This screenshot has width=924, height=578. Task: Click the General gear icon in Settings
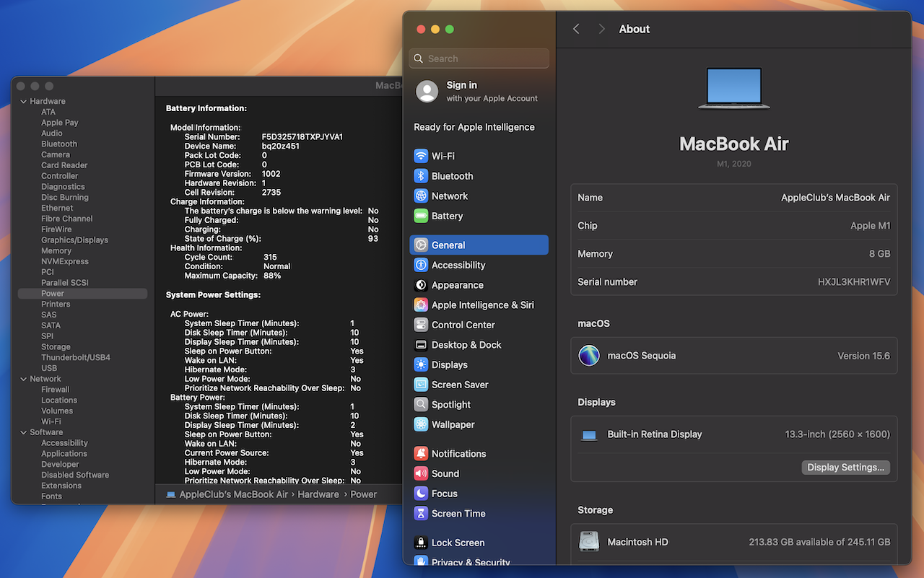pos(421,245)
